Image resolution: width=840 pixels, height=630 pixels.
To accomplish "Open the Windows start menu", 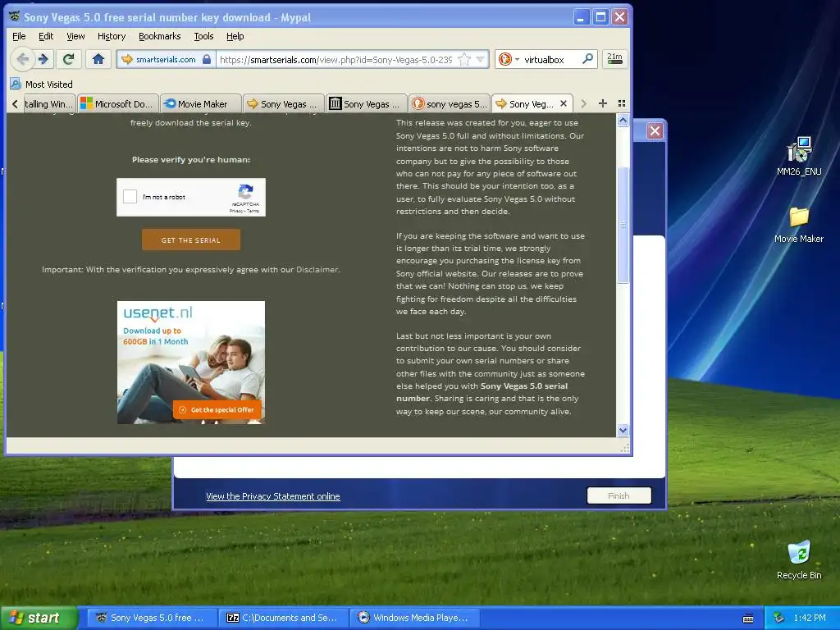I will point(39,618).
